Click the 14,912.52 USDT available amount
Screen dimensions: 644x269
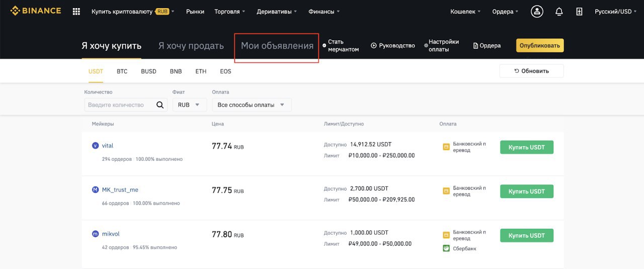(371, 144)
